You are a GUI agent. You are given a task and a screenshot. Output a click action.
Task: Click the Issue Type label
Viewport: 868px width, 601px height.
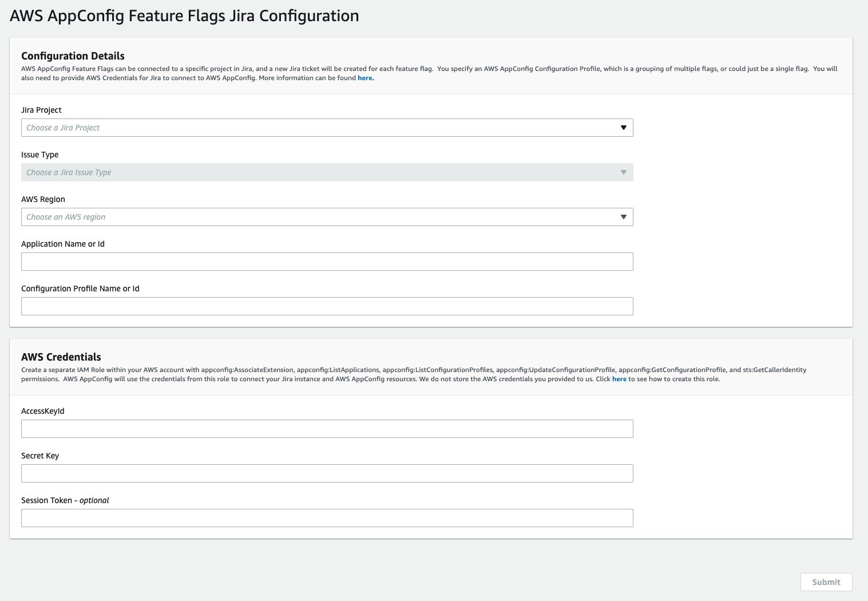[39, 155]
